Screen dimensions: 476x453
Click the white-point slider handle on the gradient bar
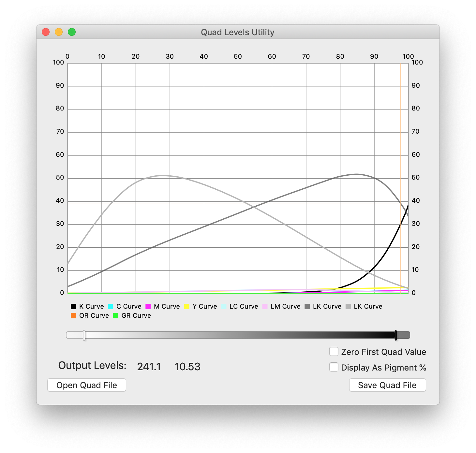[84, 335]
